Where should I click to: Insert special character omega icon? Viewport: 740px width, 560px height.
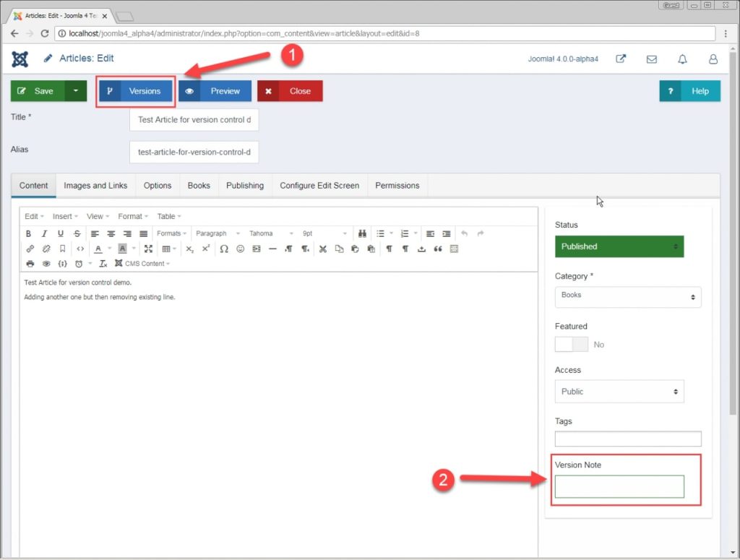point(224,249)
